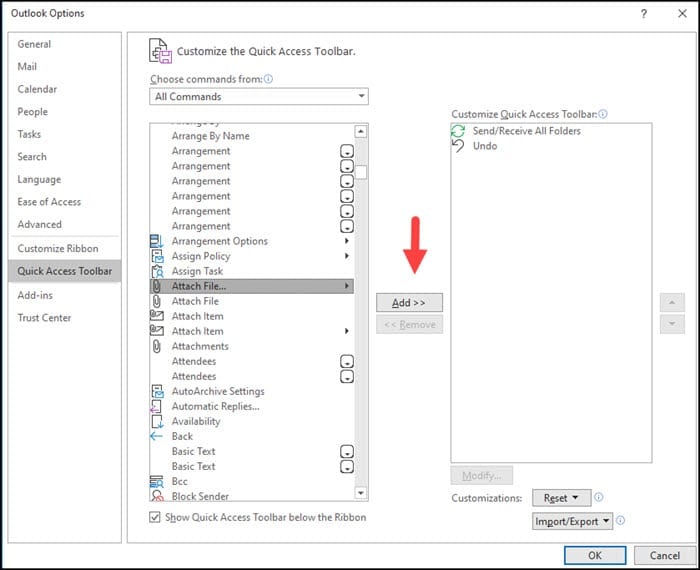The width and height of the screenshot is (700, 570).
Task: Select Attachments command in list
Action: pos(252,346)
